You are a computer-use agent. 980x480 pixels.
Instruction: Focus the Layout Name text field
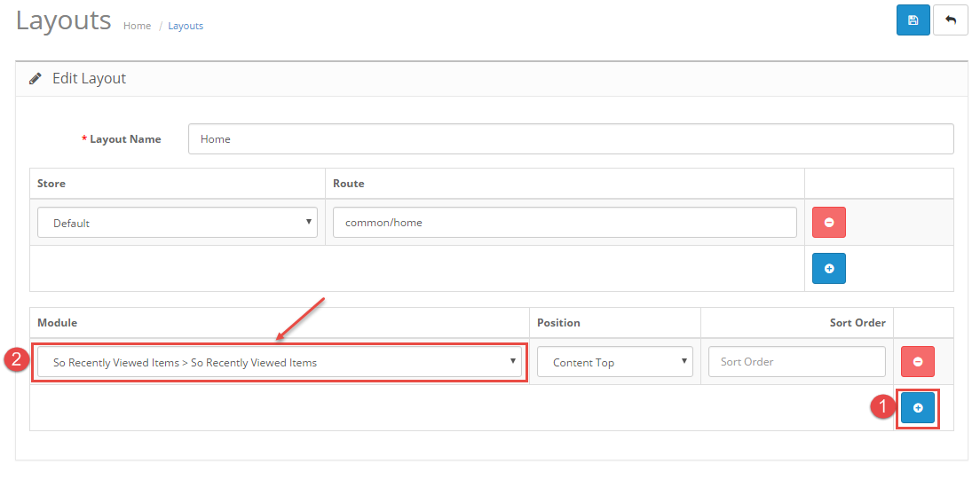(x=570, y=139)
